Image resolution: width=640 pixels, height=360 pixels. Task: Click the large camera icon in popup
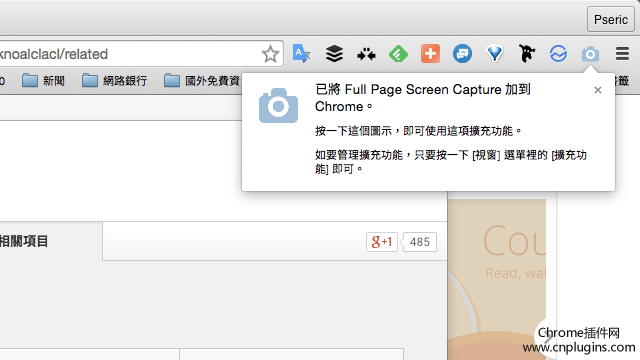coord(278,105)
